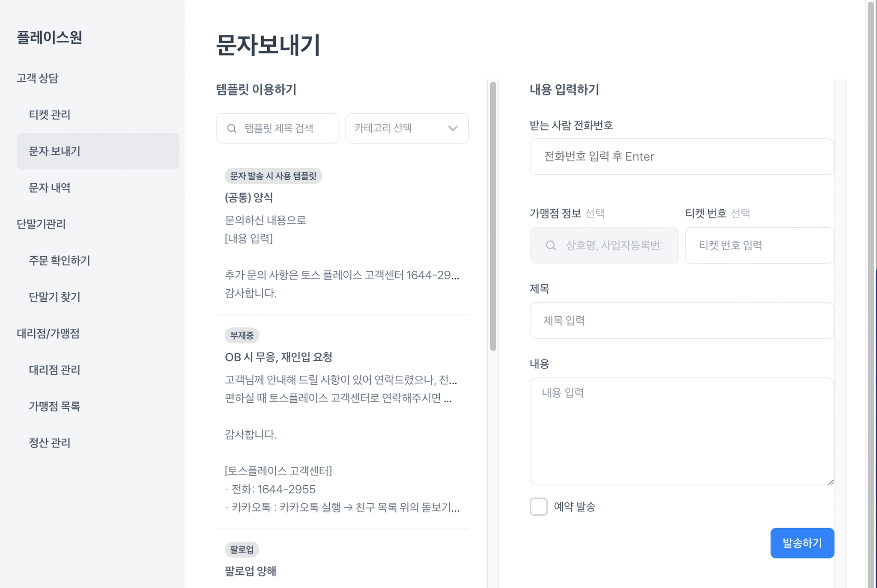The image size is (877, 588).
Task: Navigate to 대리점 관리
Action: 54,370
